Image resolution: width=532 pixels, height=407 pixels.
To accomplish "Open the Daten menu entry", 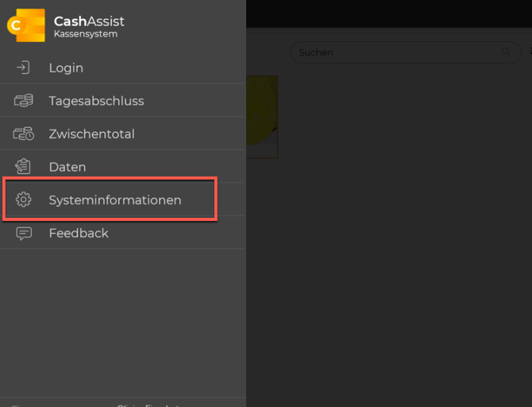I will 122,166.
